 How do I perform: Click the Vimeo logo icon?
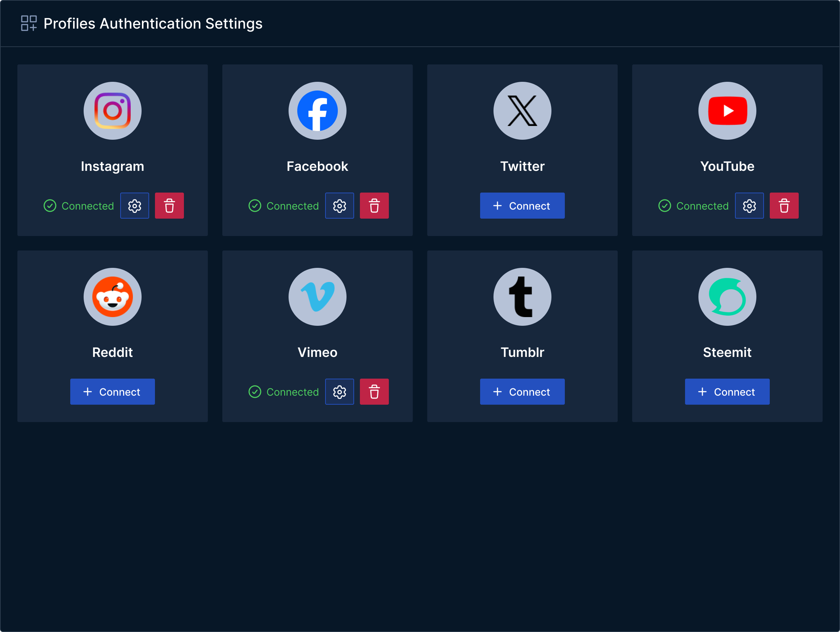pyautogui.click(x=317, y=297)
